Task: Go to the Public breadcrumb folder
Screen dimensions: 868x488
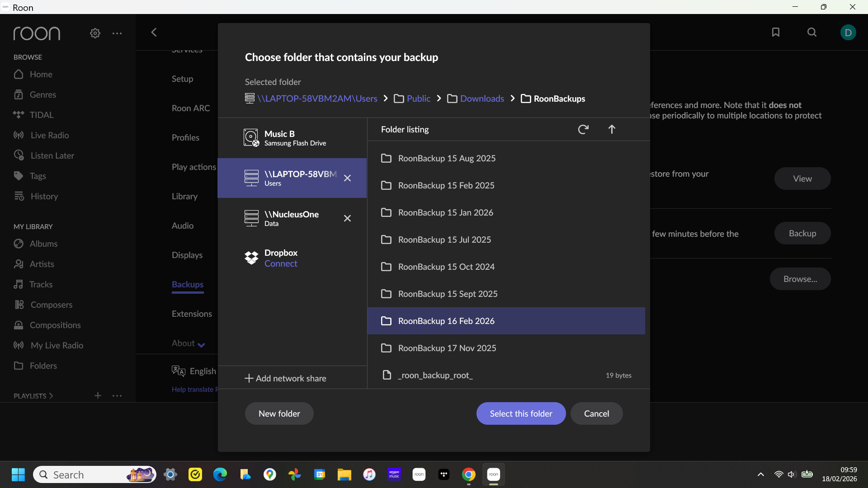Action: point(418,99)
